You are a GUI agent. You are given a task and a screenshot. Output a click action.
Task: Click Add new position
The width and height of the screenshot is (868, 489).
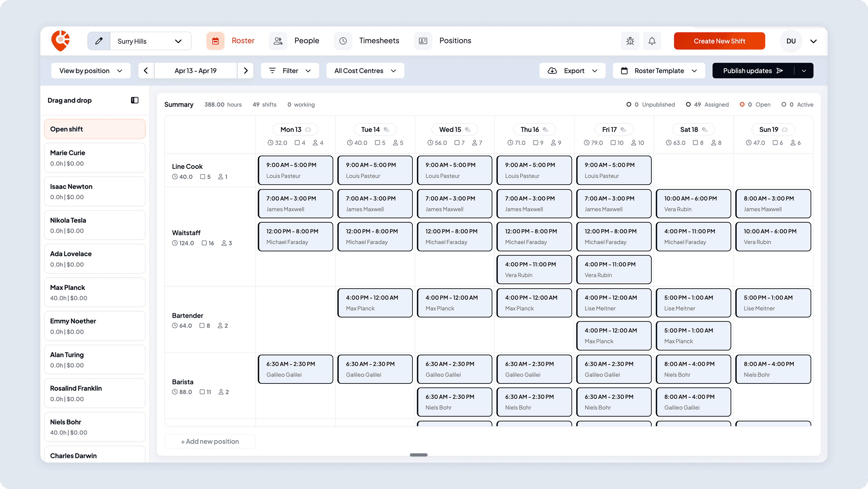click(x=210, y=441)
